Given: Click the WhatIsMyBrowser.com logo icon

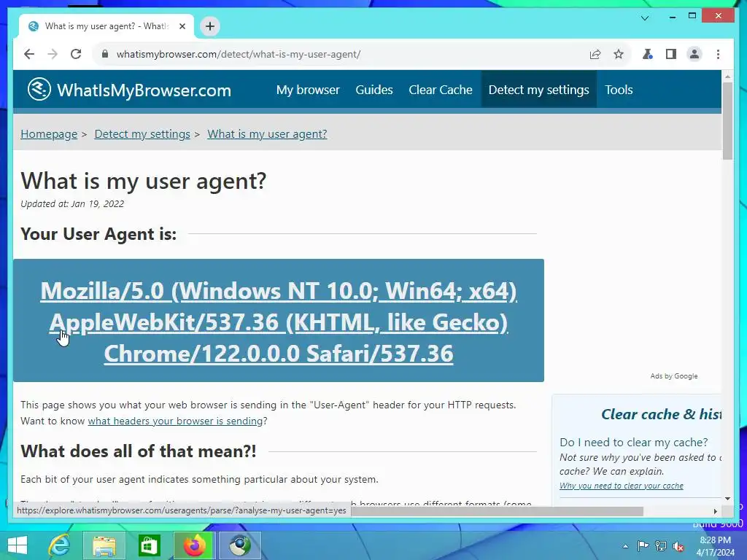Looking at the screenshot, I should point(39,89).
